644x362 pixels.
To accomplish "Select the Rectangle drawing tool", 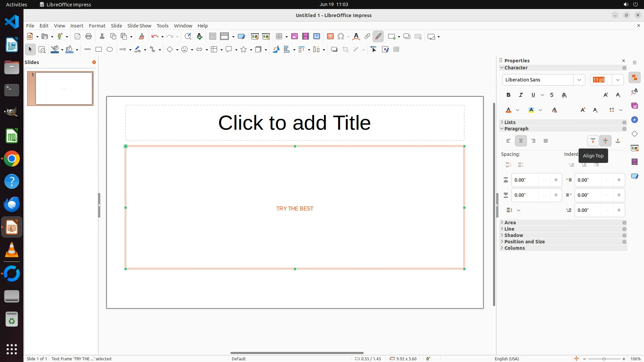I will pos(98,49).
